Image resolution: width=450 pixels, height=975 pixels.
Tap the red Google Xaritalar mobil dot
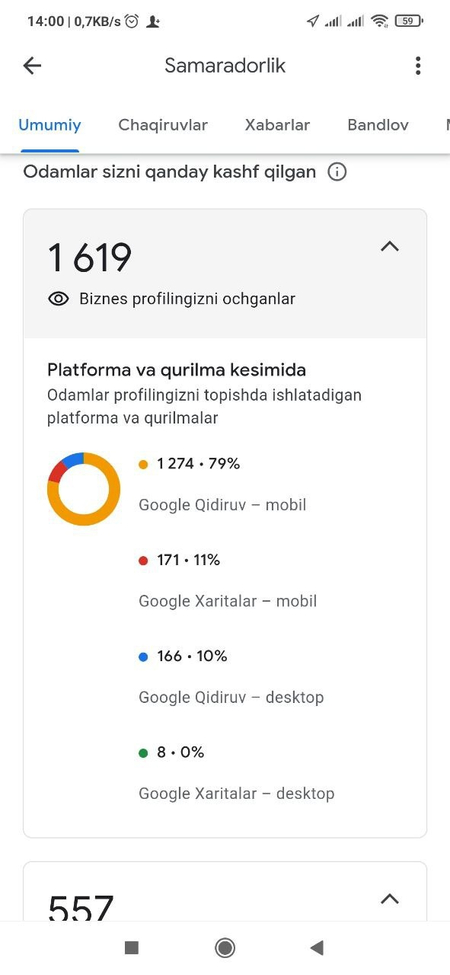(143, 561)
